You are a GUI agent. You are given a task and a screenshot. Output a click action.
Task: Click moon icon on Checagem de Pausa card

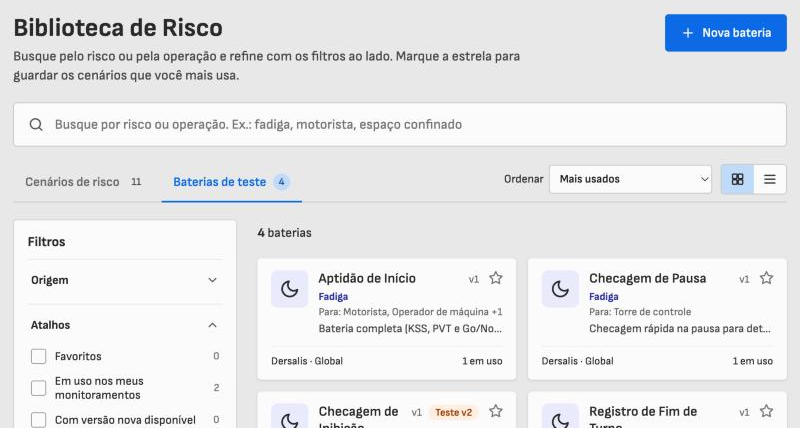(x=560, y=289)
